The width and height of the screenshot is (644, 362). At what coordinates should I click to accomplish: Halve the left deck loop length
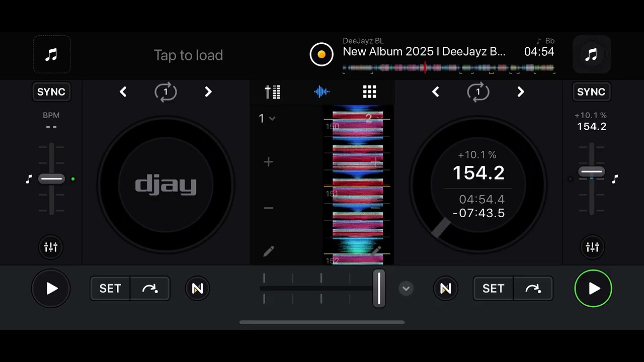[123, 92]
